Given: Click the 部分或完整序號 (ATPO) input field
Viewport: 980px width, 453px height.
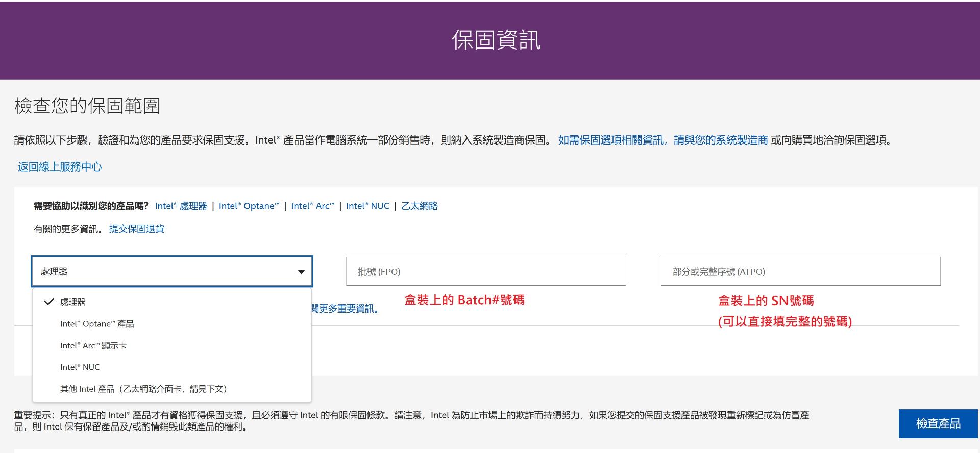Looking at the screenshot, I should click(800, 271).
